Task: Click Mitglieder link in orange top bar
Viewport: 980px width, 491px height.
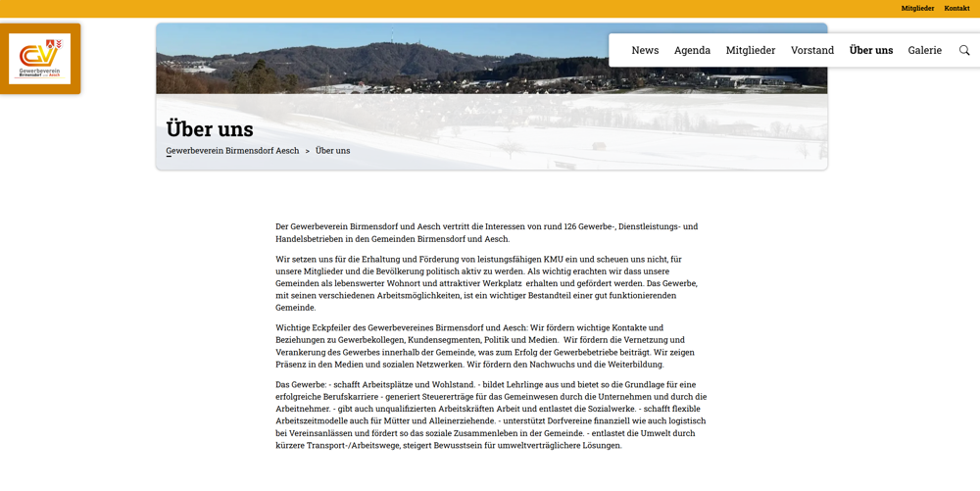Action: (x=917, y=9)
